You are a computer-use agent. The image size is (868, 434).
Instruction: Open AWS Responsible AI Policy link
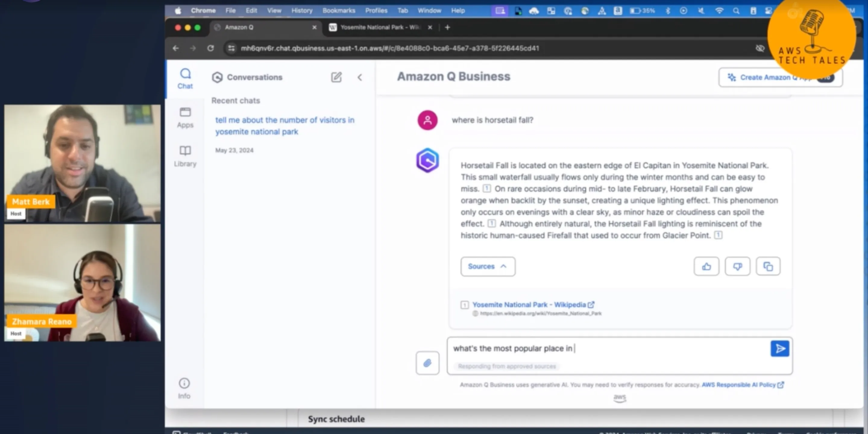[x=743, y=385]
